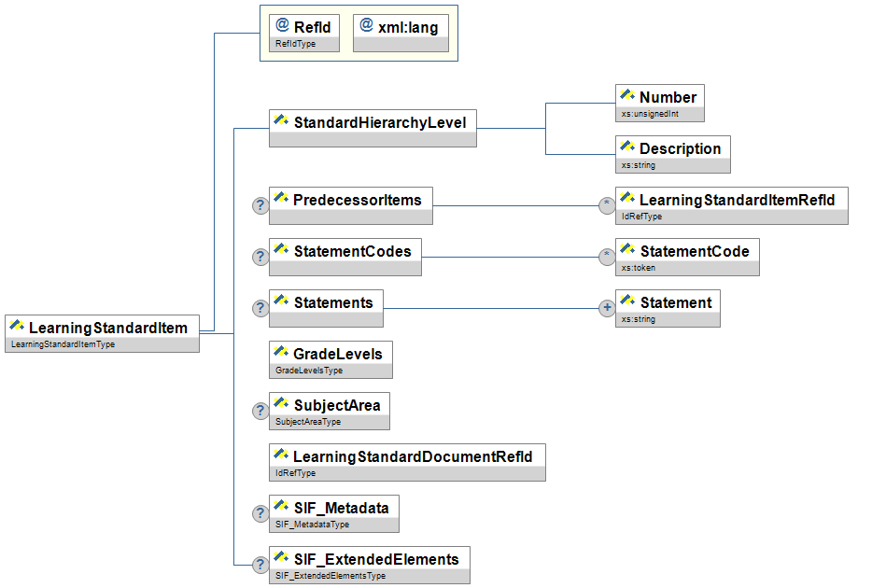Click the plus marker before Statement
This screenshot has width=886, height=588.
pyautogui.click(x=607, y=309)
